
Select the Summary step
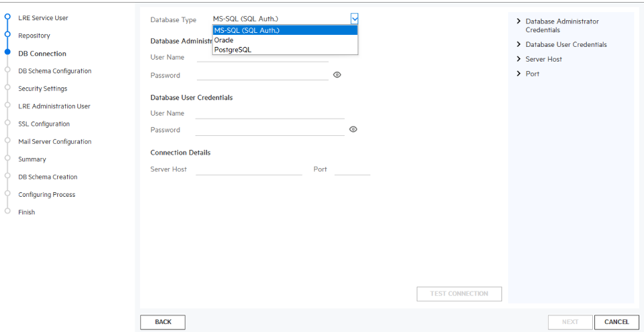32,159
